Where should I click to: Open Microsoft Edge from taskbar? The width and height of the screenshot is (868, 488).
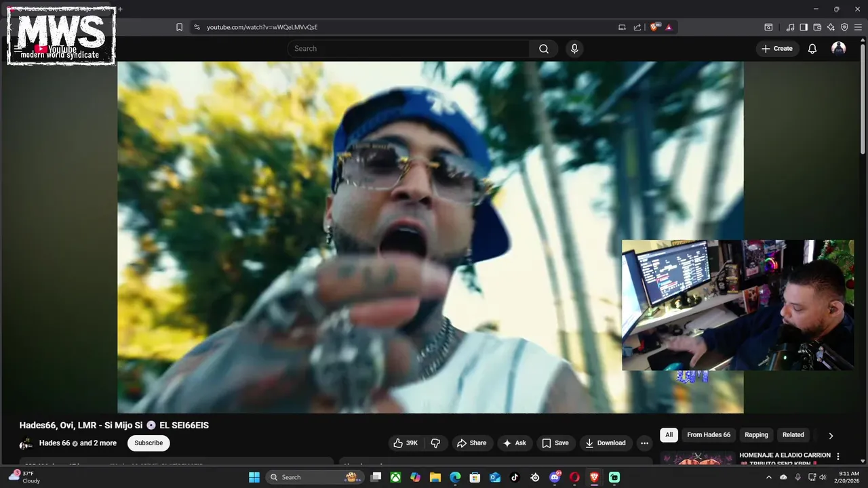click(455, 477)
